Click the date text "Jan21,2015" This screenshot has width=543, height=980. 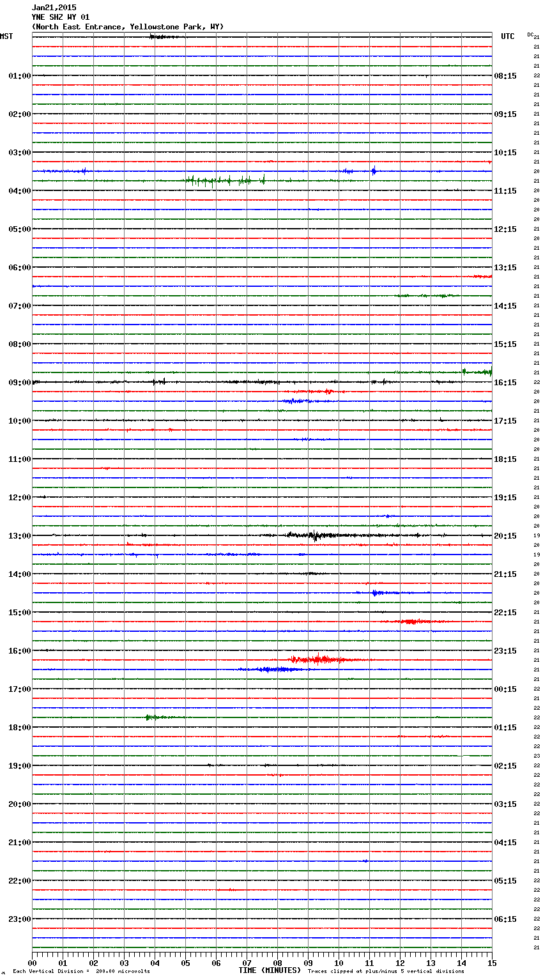[54, 8]
